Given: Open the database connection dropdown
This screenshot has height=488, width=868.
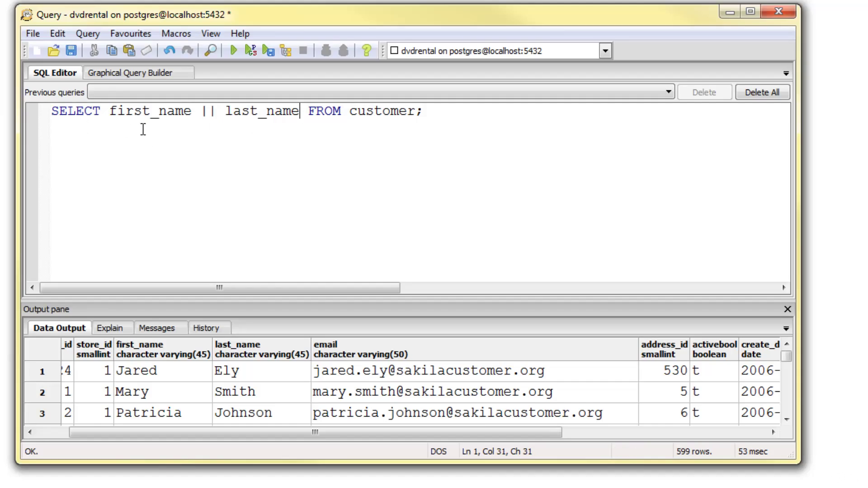Looking at the screenshot, I should 605,51.
